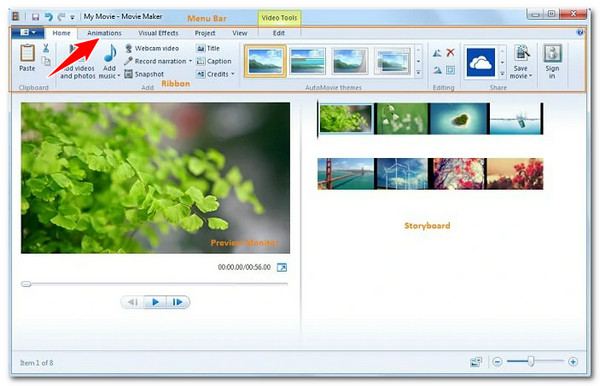Screen dimensions: 600x386
Task: Start Webcam video capture
Action: pos(152,48)
